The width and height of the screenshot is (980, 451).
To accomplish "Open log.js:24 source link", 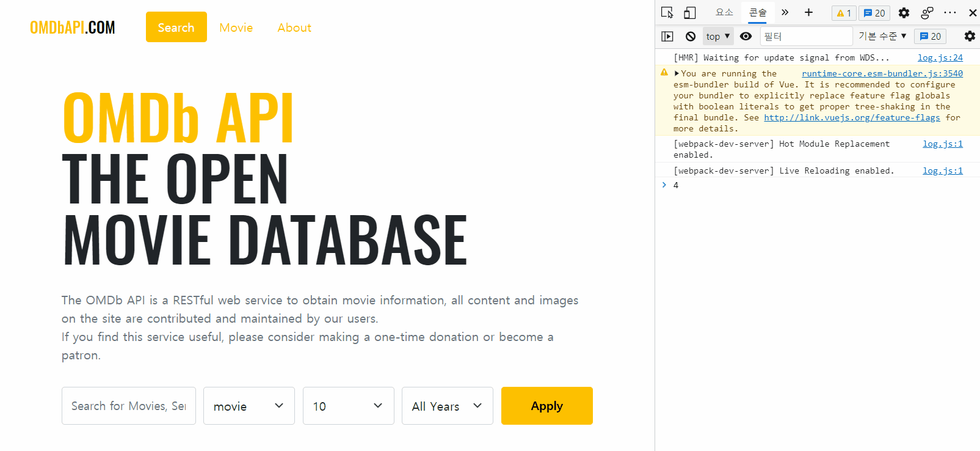I will 940,57.
